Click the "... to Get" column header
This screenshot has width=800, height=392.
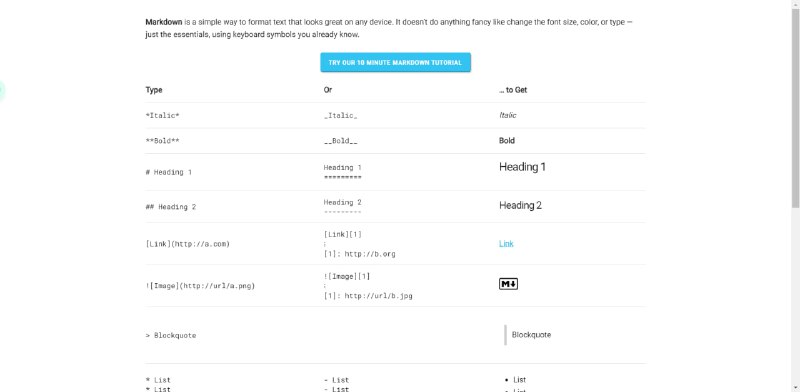[513, 90]
